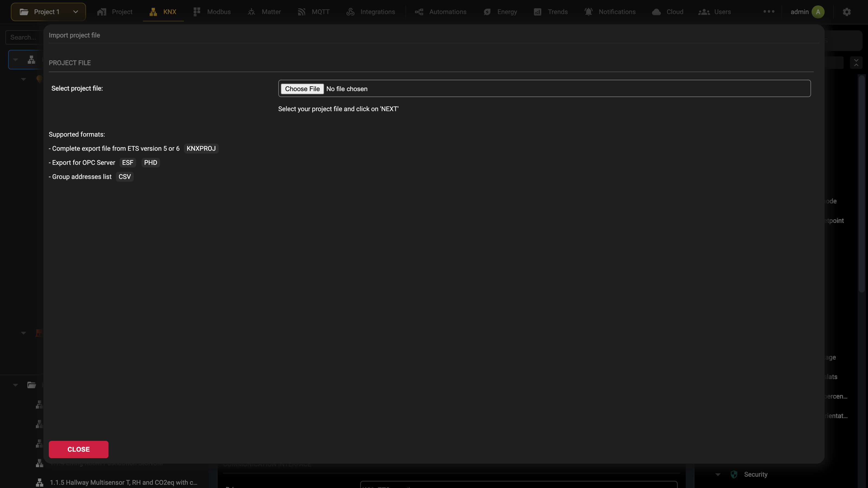
Task: Click the right panel vertical scrollbar
Action: click(x=861, y=184)
